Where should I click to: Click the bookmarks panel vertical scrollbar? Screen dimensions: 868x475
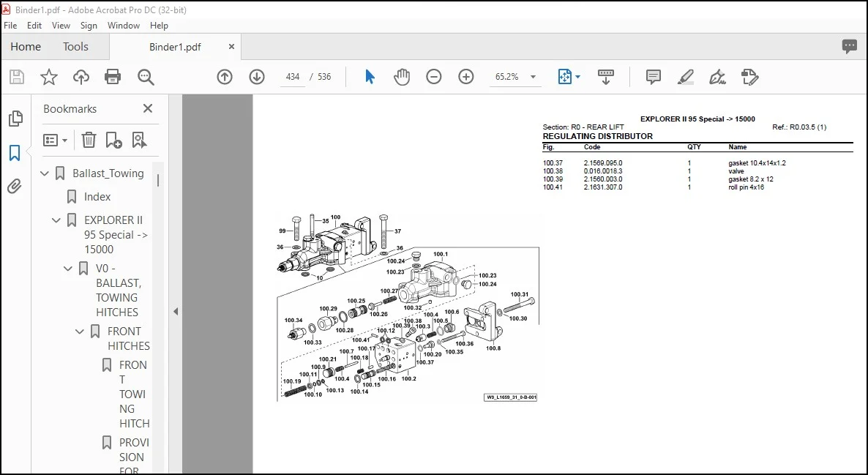coord(158,181)
